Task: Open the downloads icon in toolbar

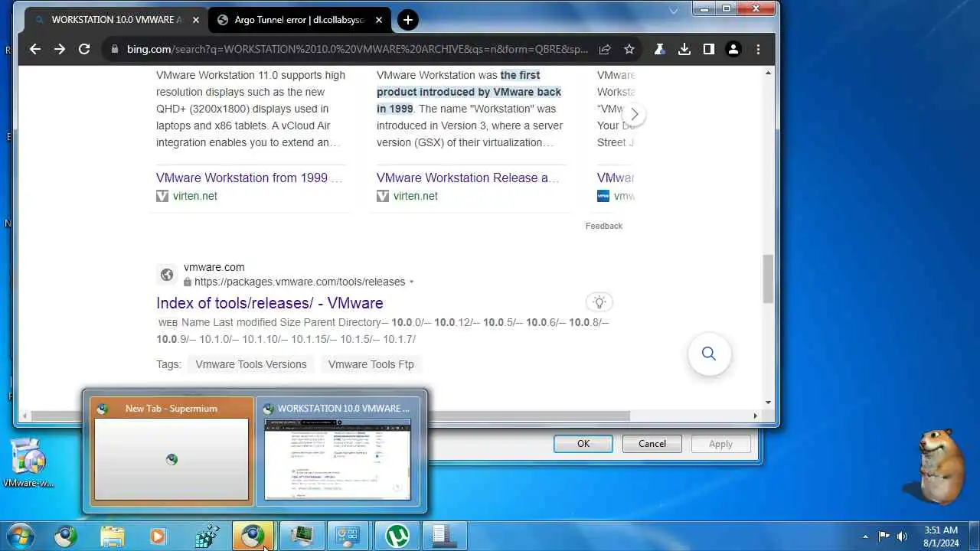Action: coord(684,49)
